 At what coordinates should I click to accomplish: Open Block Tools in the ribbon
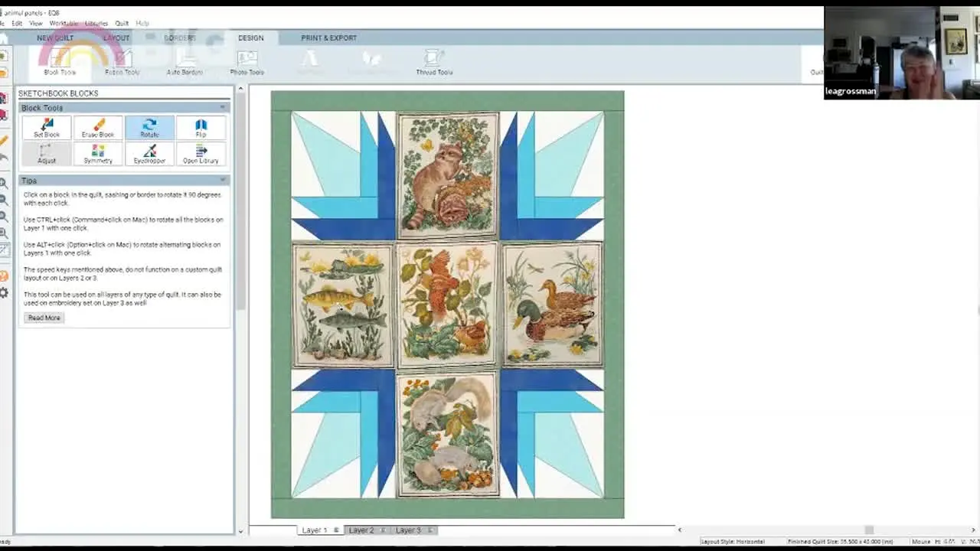coord(60,63)
